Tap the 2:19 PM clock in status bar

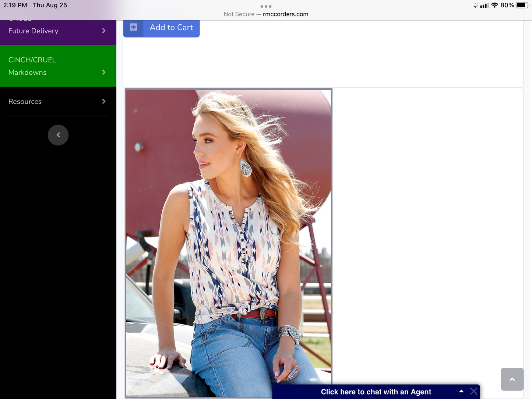15,5
